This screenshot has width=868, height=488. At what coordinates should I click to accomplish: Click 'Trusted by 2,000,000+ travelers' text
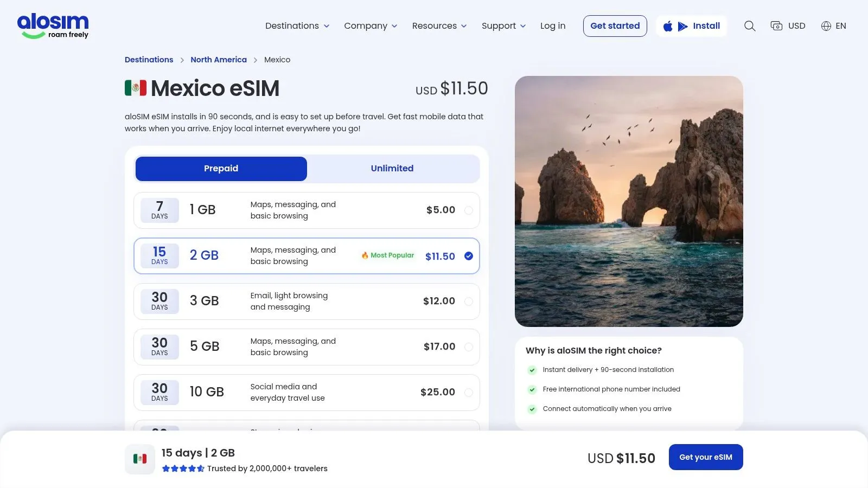coord(267,468)
